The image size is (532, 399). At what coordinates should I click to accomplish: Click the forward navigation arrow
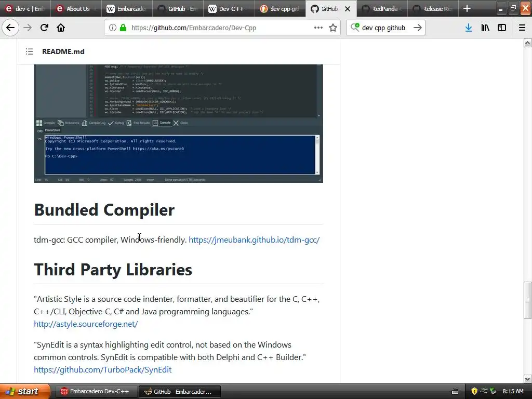click(28, 28)
